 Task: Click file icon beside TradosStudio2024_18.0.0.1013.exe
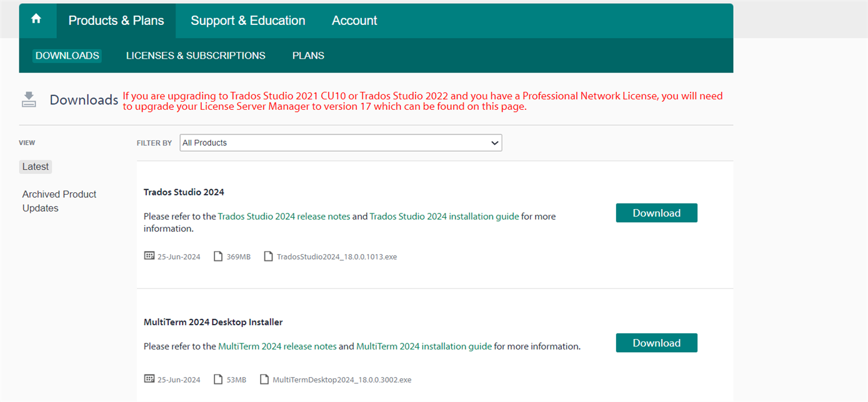pyautogui.click(x=268, y=257)
